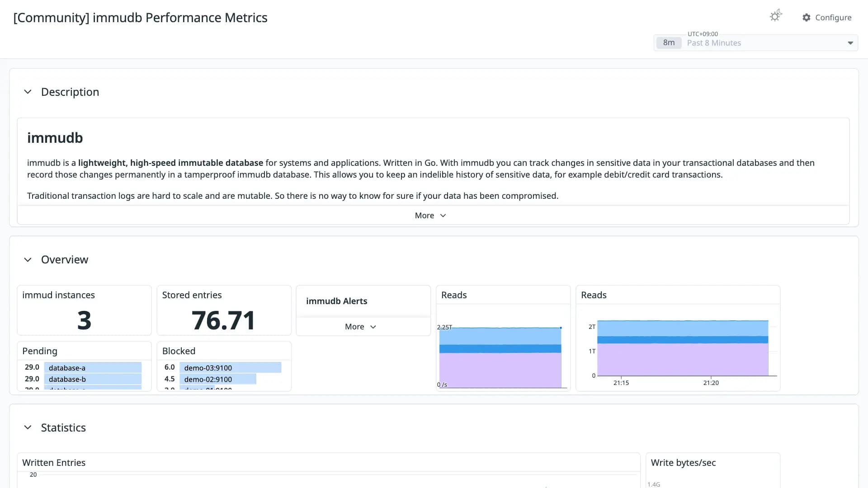Select database-a row in Pending list
This screenshot has width=868, height=488.
click(84, 368)
